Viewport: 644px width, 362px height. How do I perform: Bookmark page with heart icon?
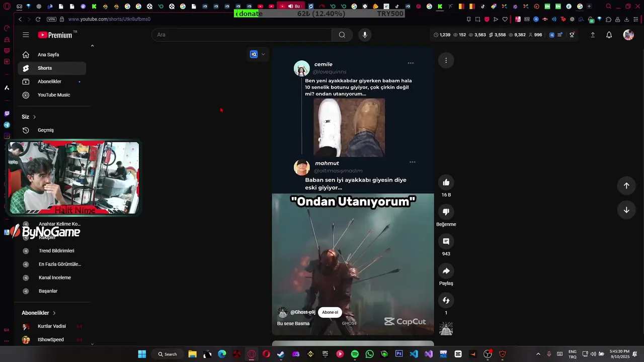click(x=505, y=19)
